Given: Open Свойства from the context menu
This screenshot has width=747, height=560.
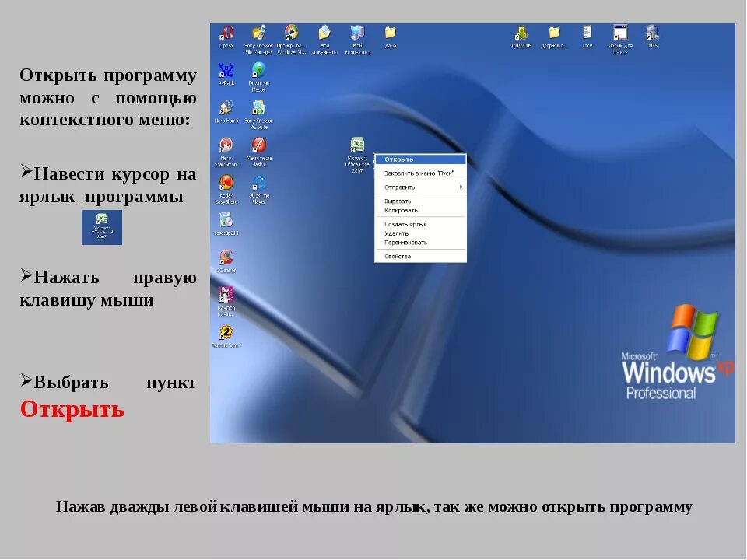Looking at the screenshot, I should (420, 256).
